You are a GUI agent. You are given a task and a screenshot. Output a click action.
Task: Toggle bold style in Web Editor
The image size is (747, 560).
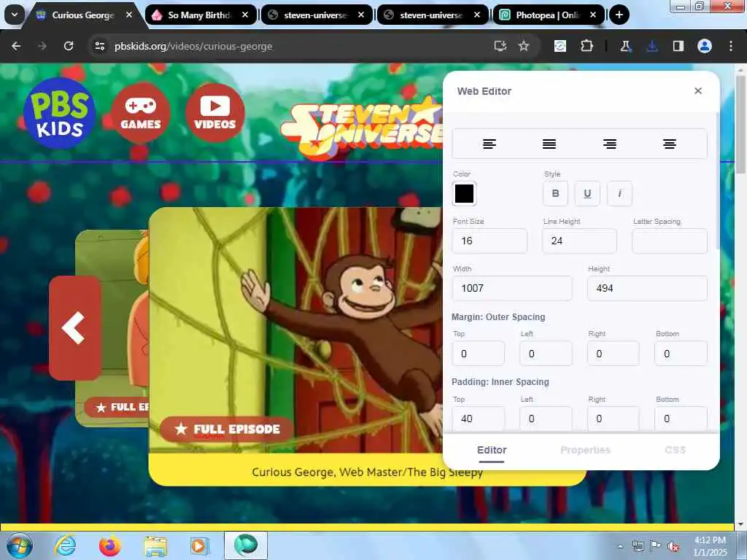(555, 193)
